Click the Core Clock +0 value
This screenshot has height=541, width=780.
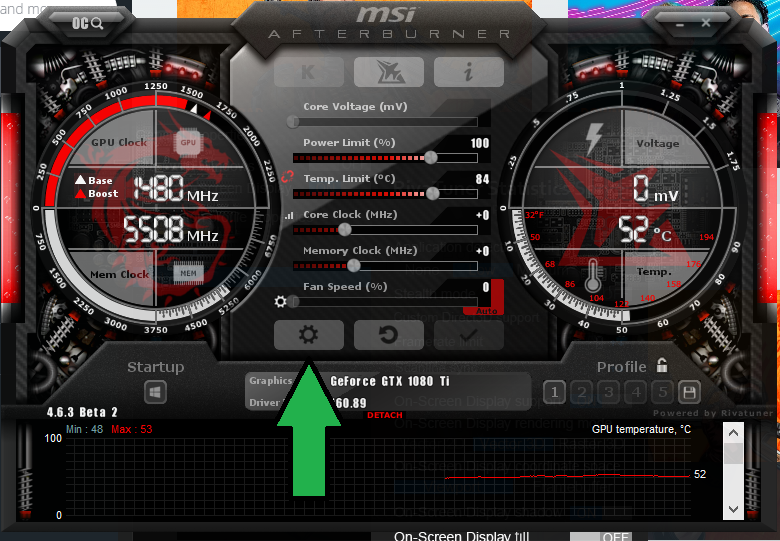pyautogui.click(x=482, y=215)
